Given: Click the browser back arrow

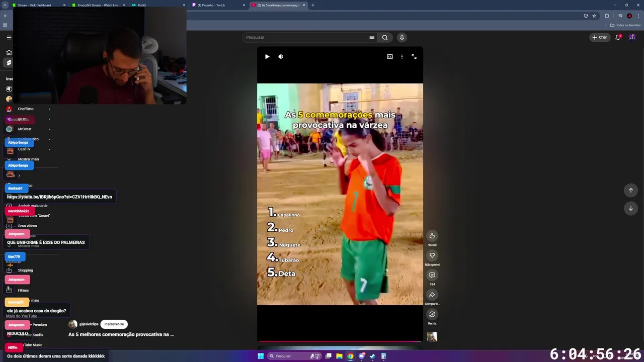Looking at the screenshot, I should (x=6, y=16).
